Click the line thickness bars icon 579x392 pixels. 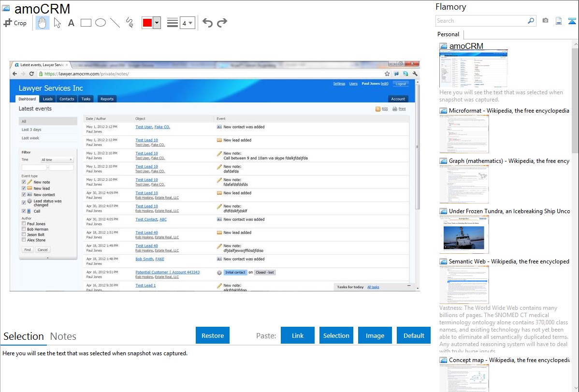coord(172,23)
